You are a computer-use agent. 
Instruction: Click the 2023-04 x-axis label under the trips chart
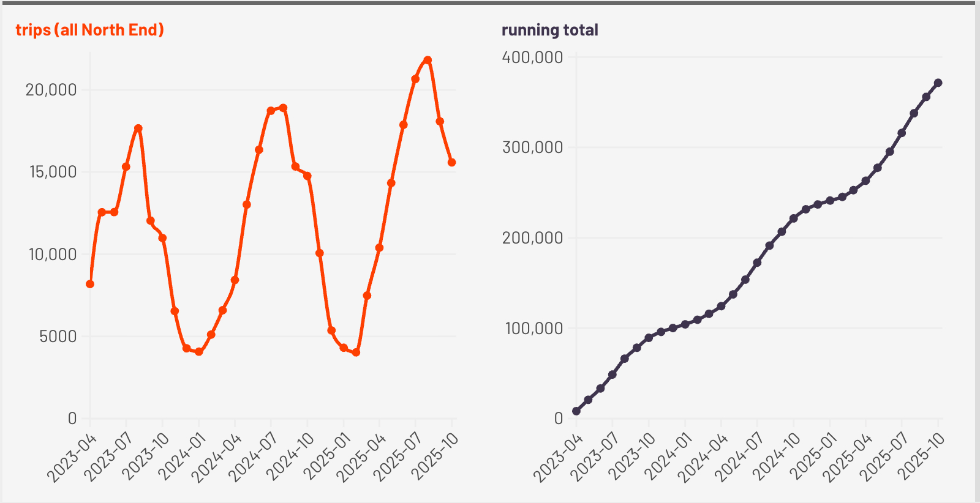72,458
